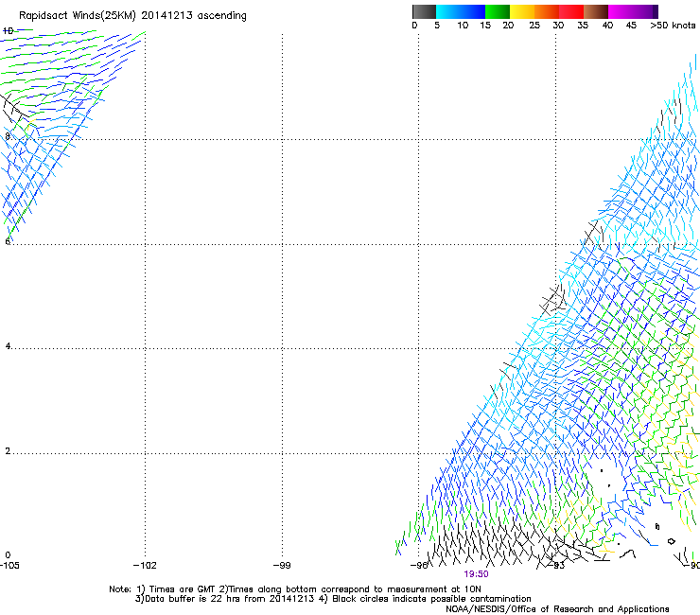Click the 'Times are GMT' note line
700x615 pixels.
click(295, 589)
